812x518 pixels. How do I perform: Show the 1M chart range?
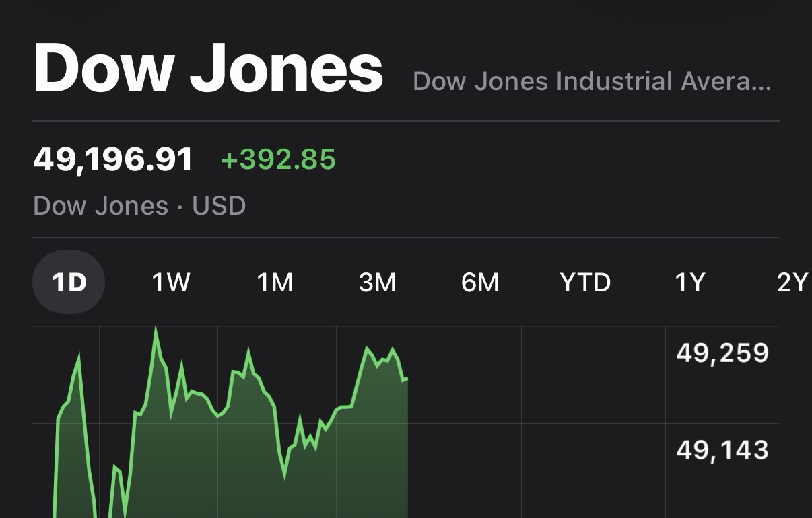[275, 283]
